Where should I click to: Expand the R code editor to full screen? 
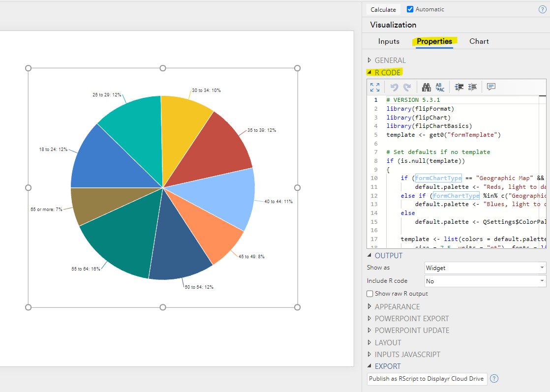click(x=374, y=87)
